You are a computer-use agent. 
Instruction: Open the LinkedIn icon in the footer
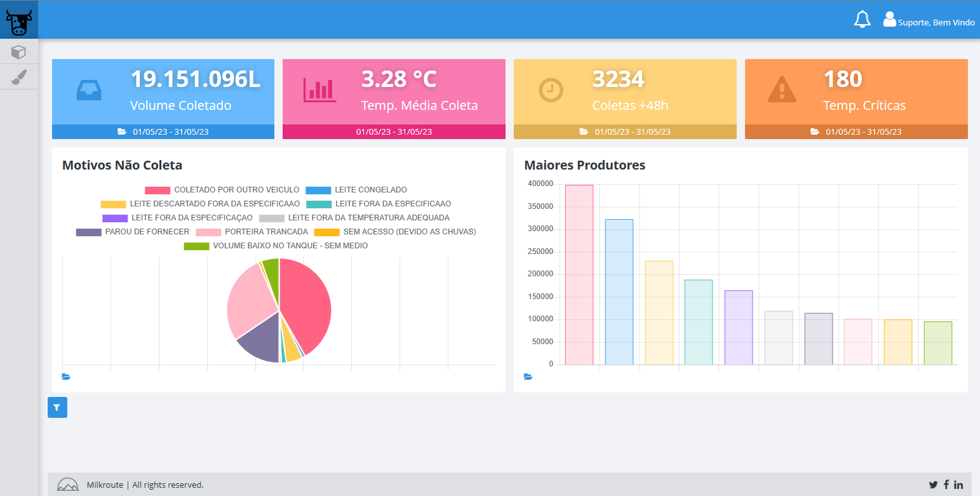click(x=958, y=485)
